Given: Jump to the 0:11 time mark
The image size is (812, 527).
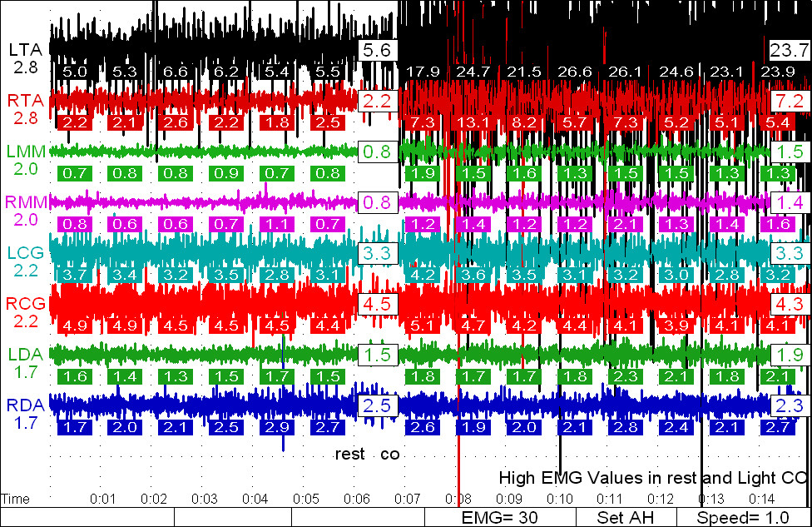Looking at the screenshot, I should pyautogui.click(x=610, y=499).
